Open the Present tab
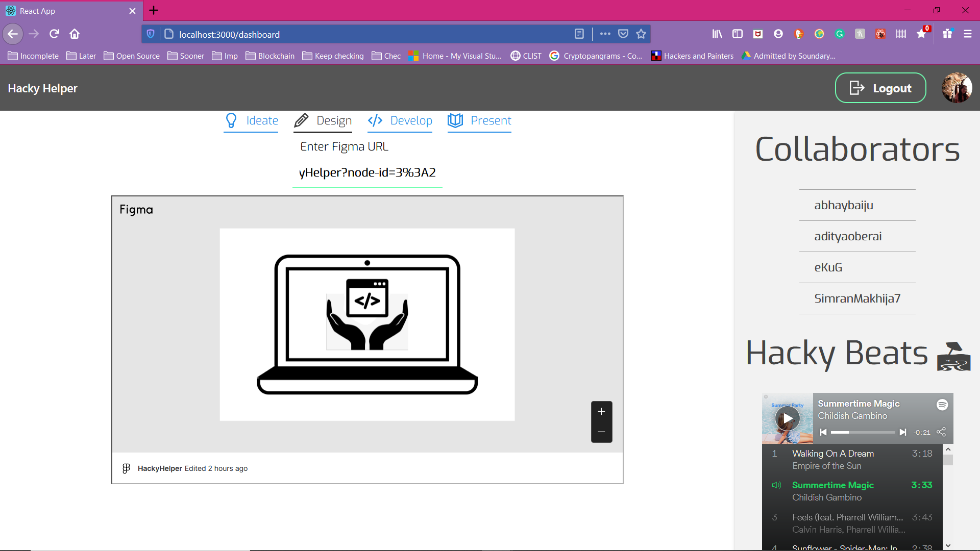 (479, 121)
